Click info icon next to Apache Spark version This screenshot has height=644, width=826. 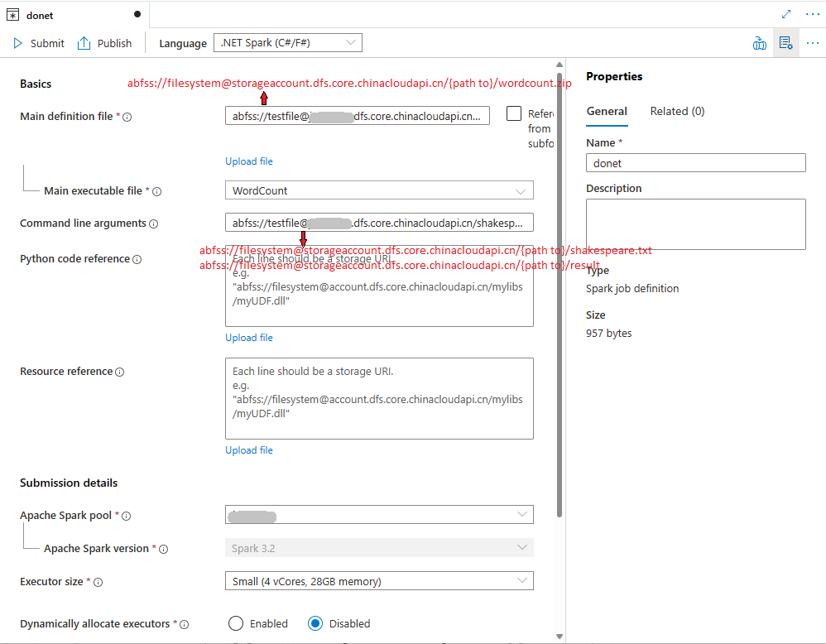click(163, 549)
